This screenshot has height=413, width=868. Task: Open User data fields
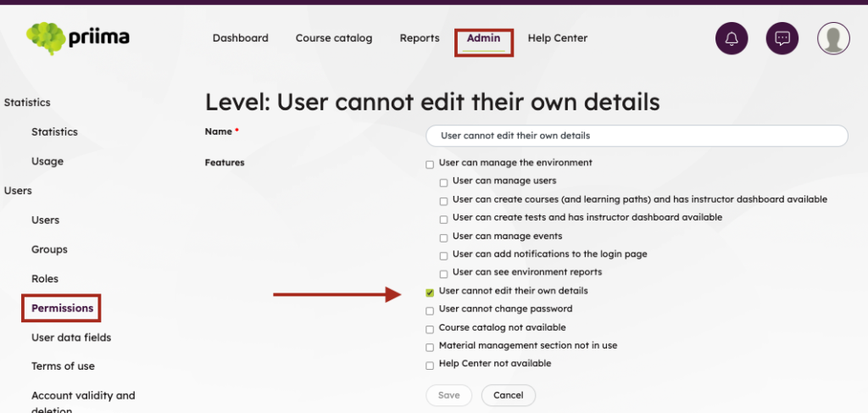tap(71, 338)
